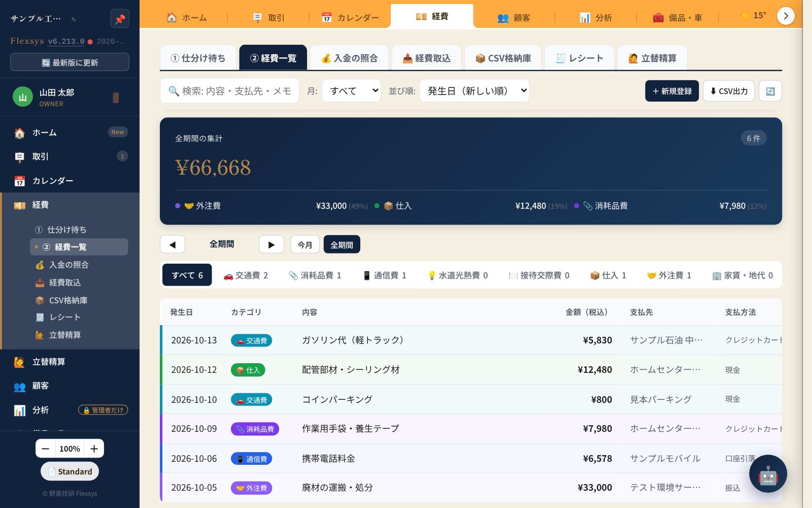This screenshot has width=812, height=508.
Task: Click the pencil edit icon near サンプル工
Action: click(74, 19)
